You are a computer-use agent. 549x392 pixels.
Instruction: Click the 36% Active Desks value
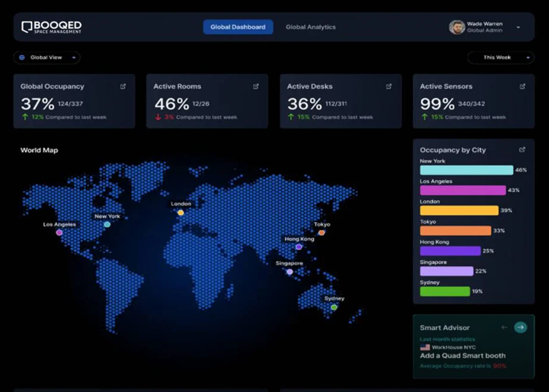(x=305, y=104)
